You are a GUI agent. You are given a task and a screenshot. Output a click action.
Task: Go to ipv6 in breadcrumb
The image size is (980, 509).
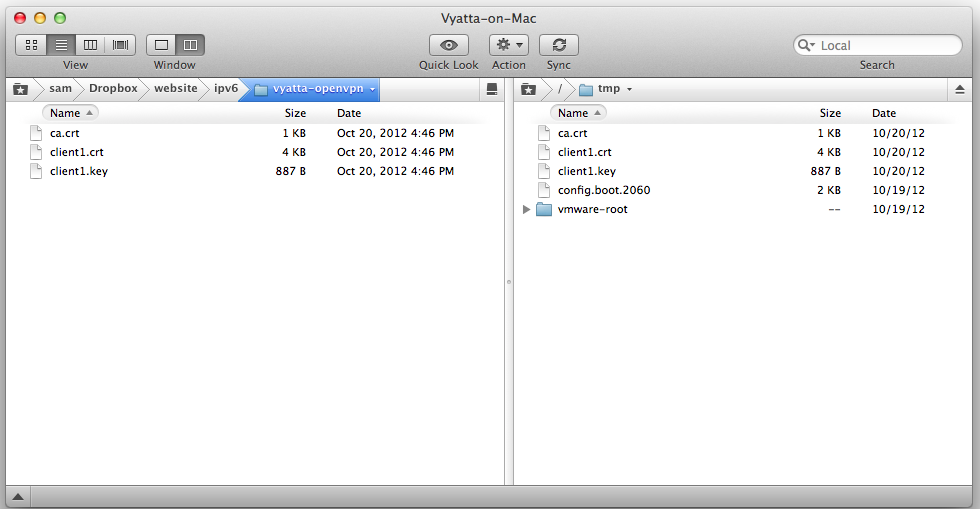[x=226, y=89]
